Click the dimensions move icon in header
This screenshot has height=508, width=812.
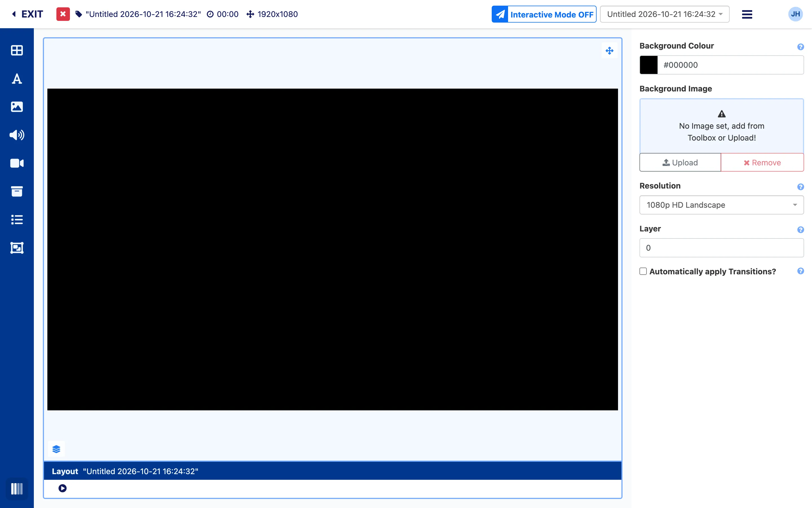[x=250, y=14]
